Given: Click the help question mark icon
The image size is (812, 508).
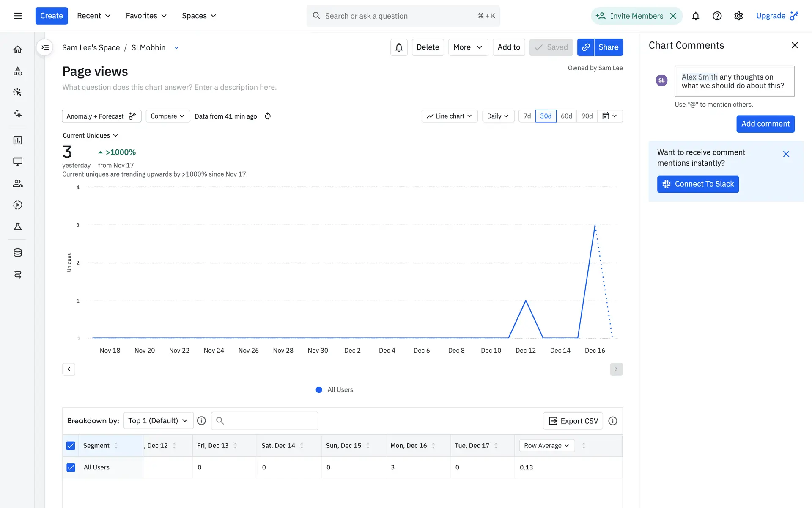Looking at the screenshot, I should (717, 16).
